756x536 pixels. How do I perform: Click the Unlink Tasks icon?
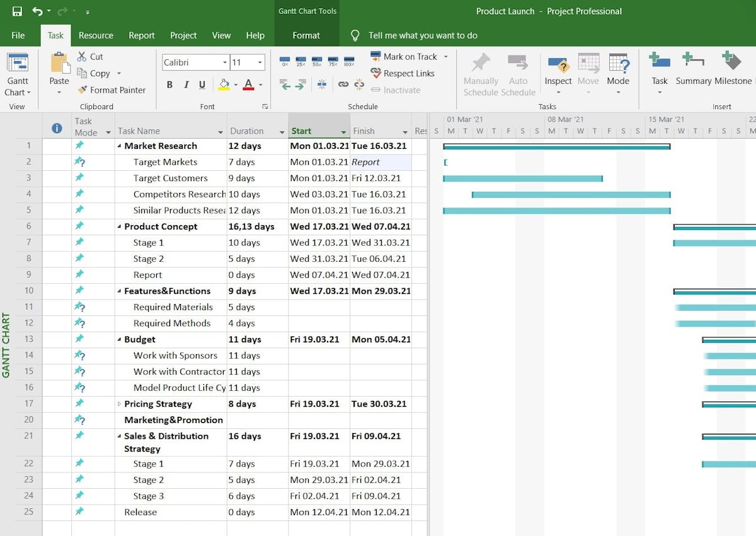pos(359,84)
